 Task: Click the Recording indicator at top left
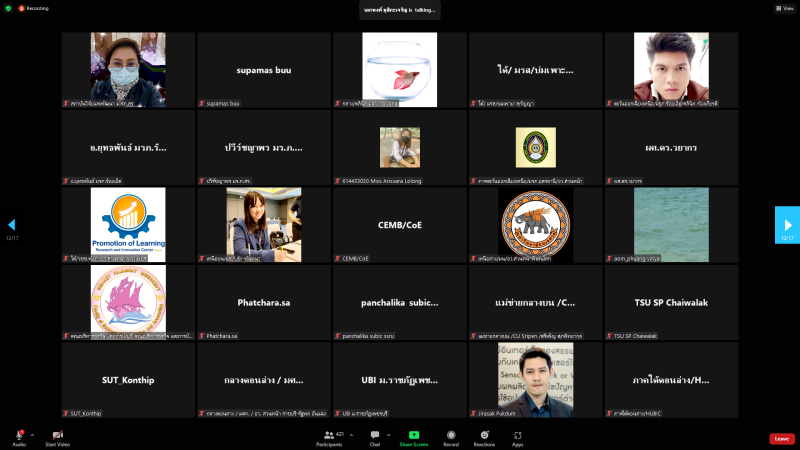[32, 7]
